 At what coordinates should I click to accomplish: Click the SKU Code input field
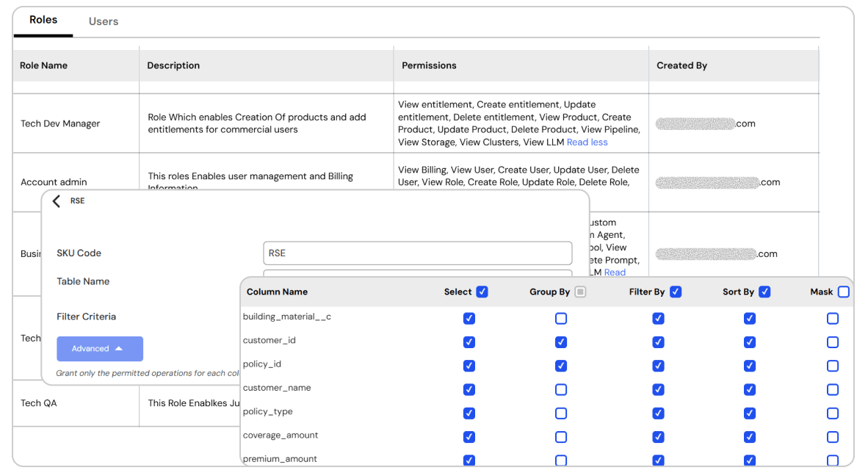point(417,253)
